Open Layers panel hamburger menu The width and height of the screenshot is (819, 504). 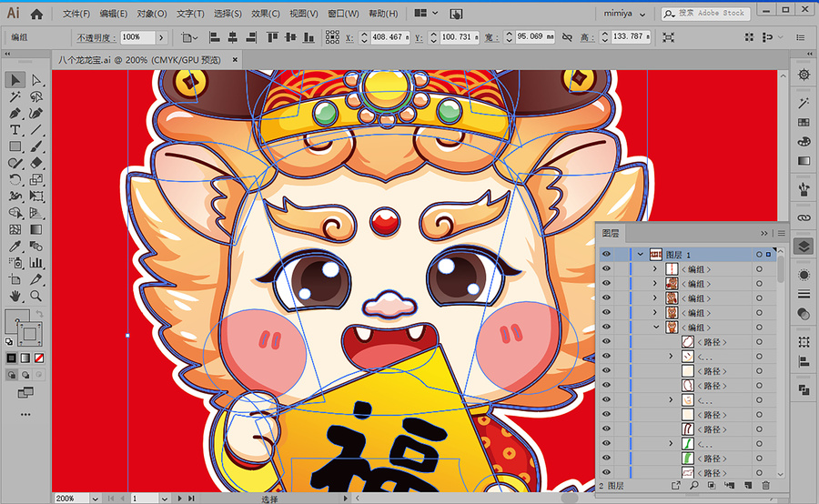782,233
